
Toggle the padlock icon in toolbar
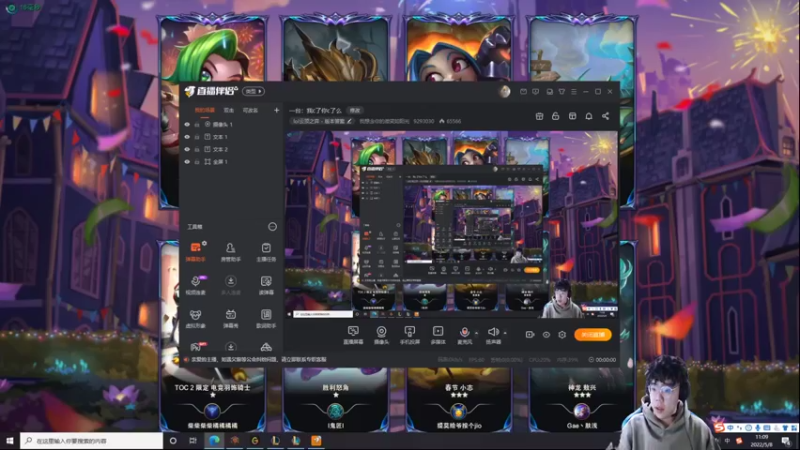click(556, 116)
